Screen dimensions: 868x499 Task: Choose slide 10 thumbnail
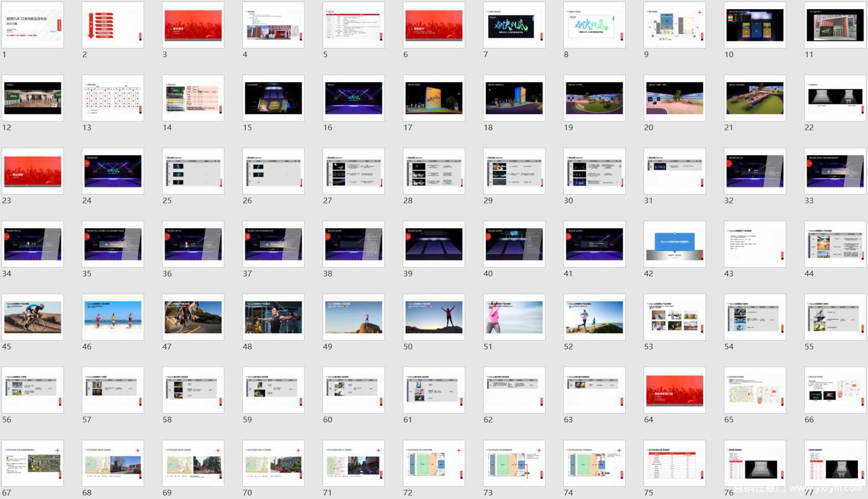click(x=755, y=25)
